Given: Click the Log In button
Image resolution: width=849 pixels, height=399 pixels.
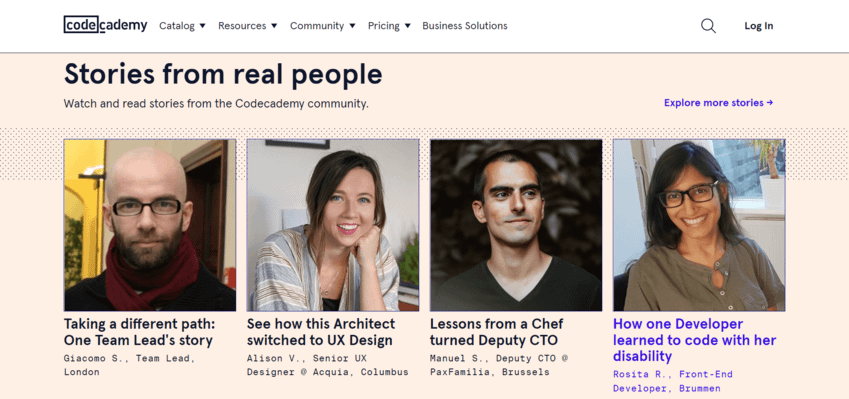Looking at the screenshot, I should coord(759,25).
